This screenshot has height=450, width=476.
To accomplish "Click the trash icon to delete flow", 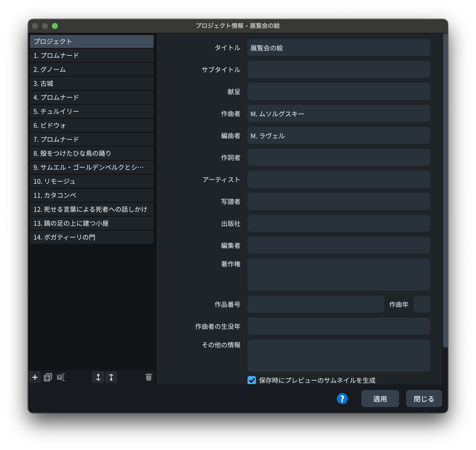I will pyautogui.click(x=148, y=377).
